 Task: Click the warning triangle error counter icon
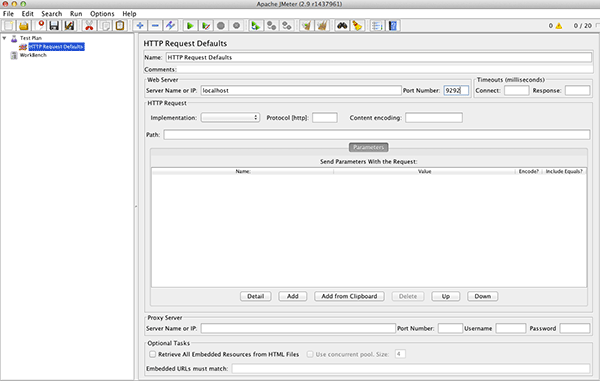click(559, 26)
